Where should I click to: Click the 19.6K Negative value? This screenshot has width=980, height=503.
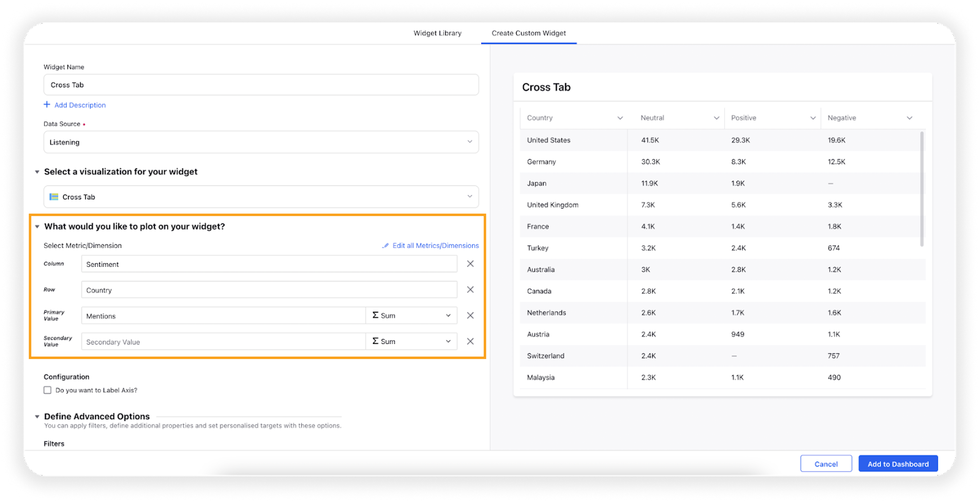[x=836, y=140]
